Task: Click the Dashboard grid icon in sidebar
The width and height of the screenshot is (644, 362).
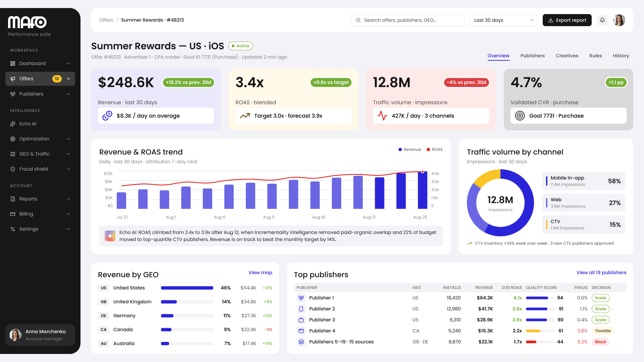Action: click(13, 63)
